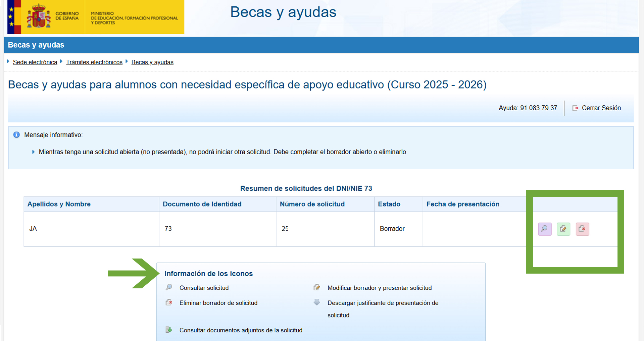Click the blue Becas y ayudas menu bar title
644x341 pixels.
point(36,45)
